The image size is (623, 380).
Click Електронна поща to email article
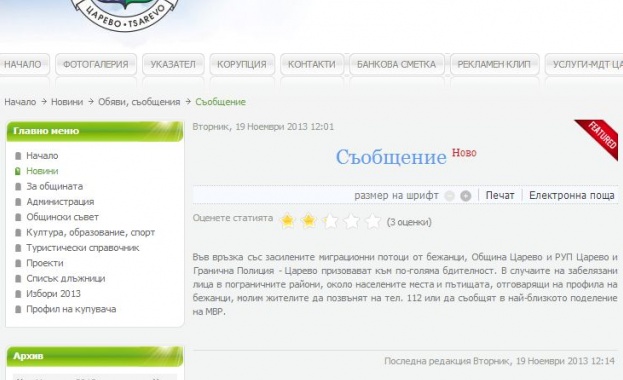[572, 196]
